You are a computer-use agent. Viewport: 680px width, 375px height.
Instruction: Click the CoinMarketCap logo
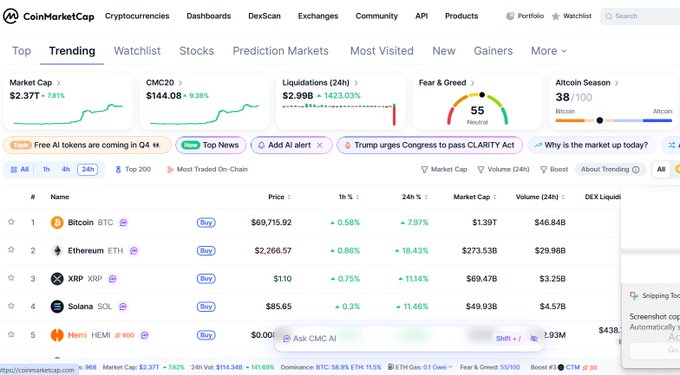(49, 16)
